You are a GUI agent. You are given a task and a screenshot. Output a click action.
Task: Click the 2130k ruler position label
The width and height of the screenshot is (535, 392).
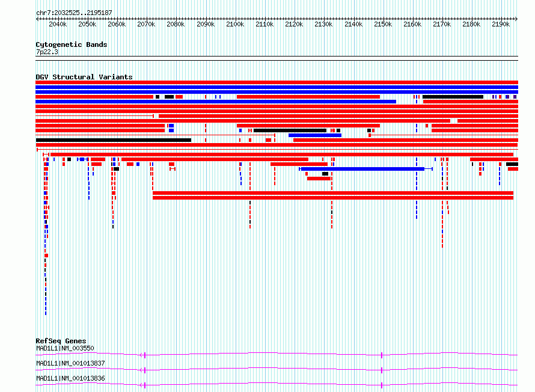tap(323, 24)
